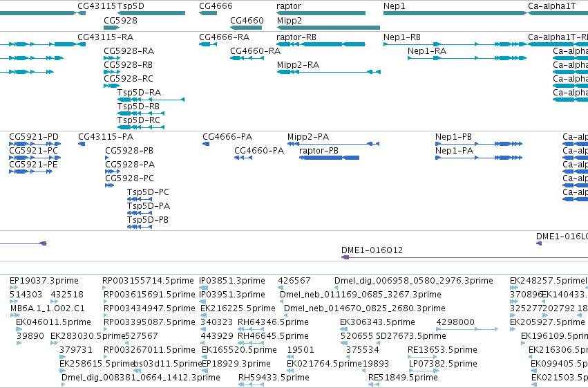Click EST IP03951.3prime
Screen dimensions: 588x388
click(x=232, y=295)
